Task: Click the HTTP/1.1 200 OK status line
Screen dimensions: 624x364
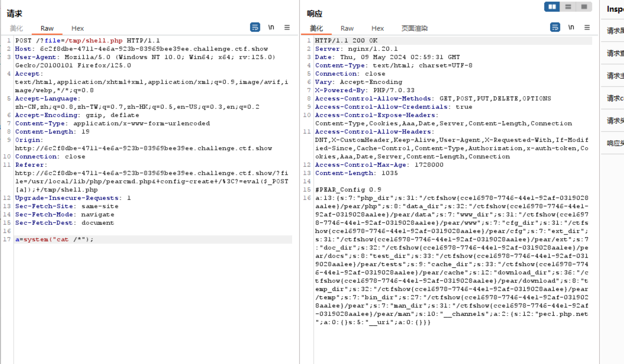Action: (x=346, y=41)
